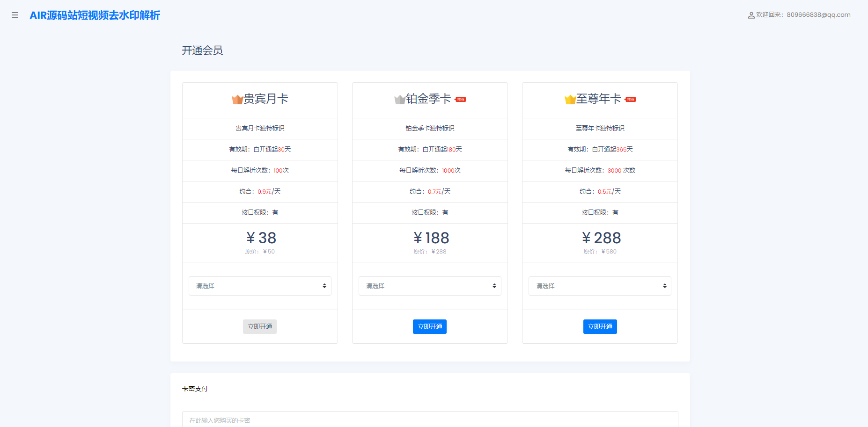The image size is (868, 427).
Task: Click the welcome-back email address text
Action: click(818, 15)
